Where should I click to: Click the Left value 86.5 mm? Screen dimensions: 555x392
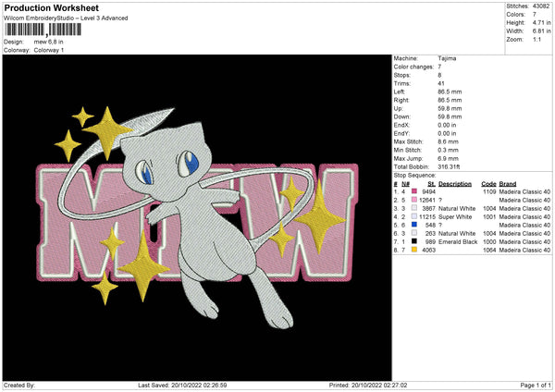tap(450, 92)
